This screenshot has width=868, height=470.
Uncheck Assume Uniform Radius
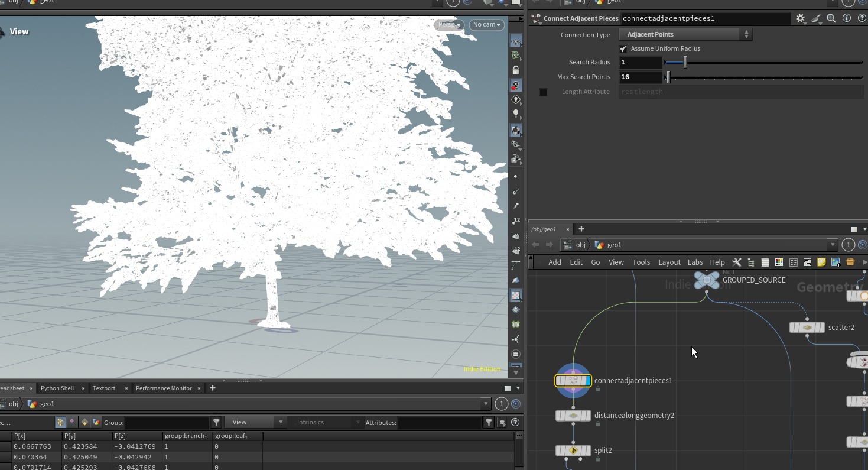623,48
